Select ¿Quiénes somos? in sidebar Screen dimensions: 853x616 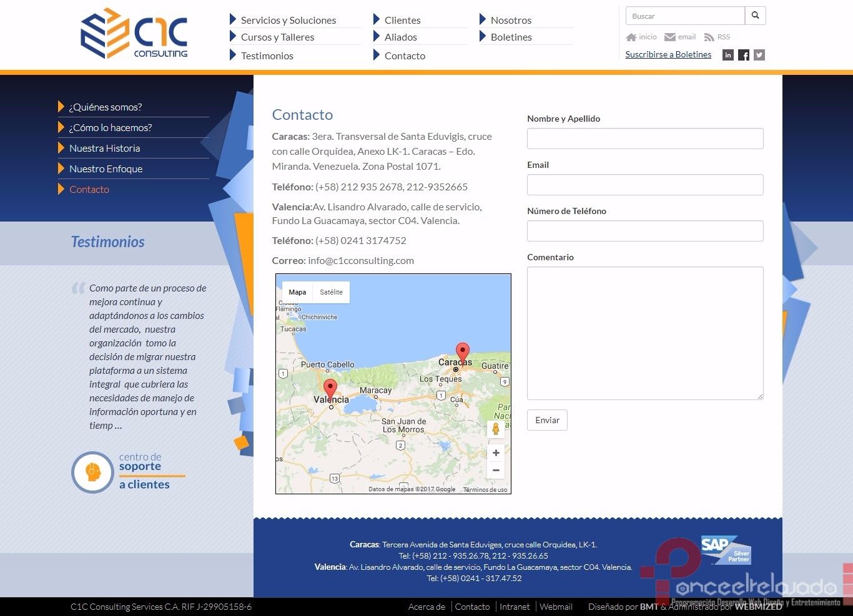[105, 107]
